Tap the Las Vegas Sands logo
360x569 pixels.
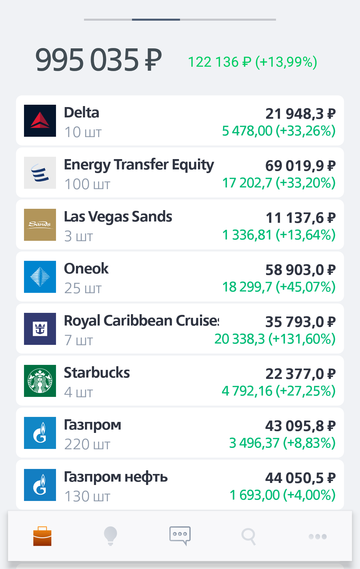40,225
